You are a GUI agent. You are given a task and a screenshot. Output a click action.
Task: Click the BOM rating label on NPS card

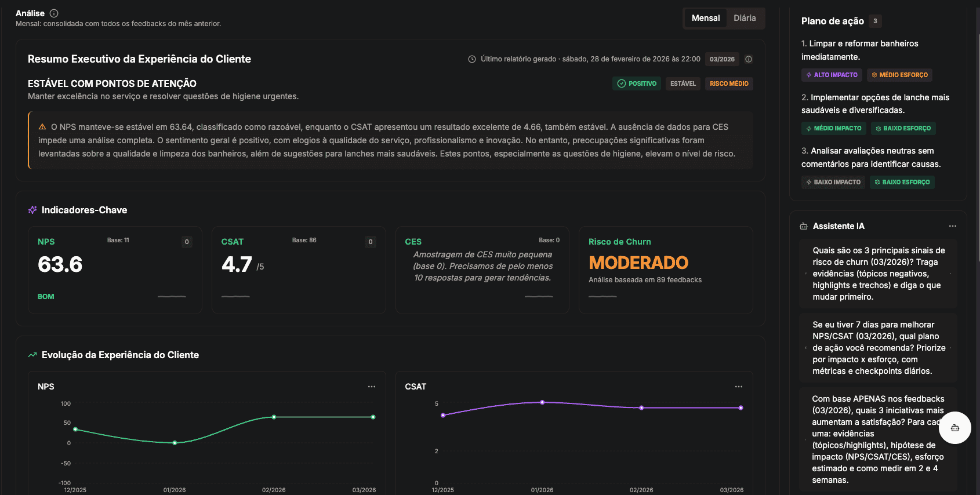[x=46, y=297]
